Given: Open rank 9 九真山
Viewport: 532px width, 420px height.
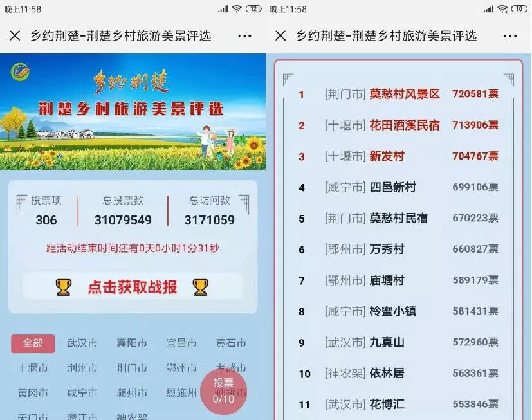Looking at the screenshot, I should (387, 342).
